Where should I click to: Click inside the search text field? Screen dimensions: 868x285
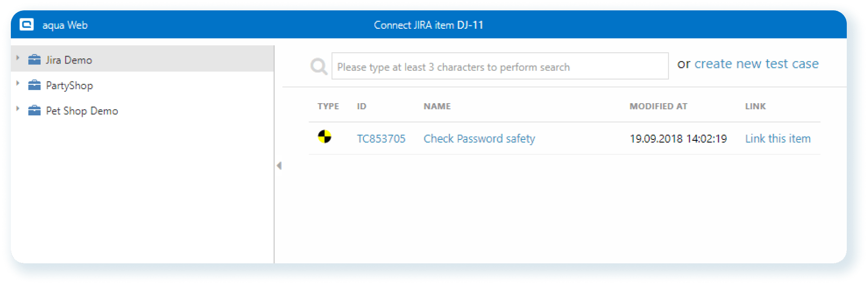coord(500,66)
